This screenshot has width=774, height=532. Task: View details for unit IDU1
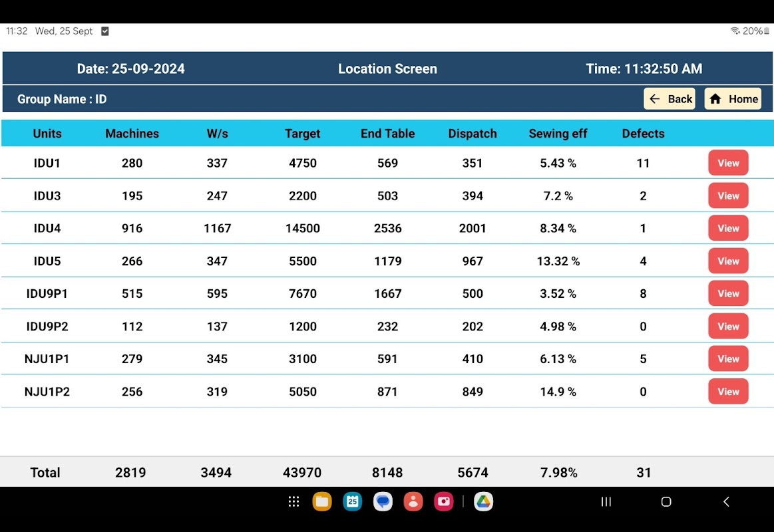(728, 163)
